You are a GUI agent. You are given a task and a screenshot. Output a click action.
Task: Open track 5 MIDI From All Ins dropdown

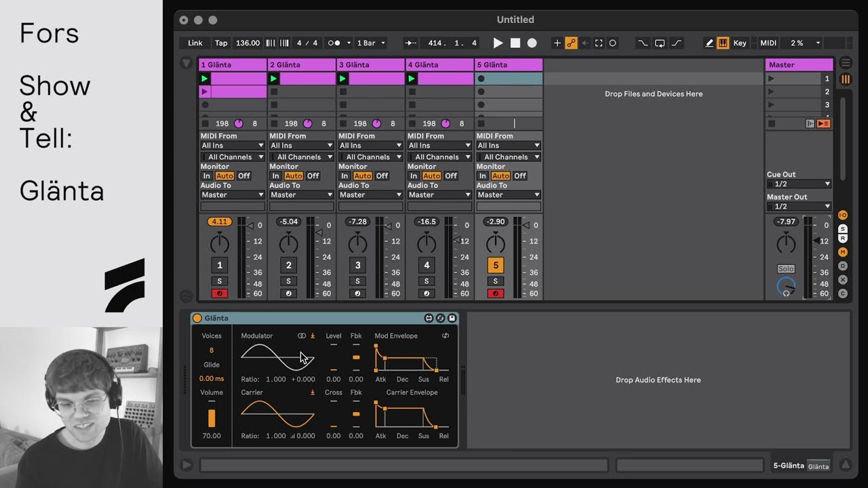(x=509, y=146)
